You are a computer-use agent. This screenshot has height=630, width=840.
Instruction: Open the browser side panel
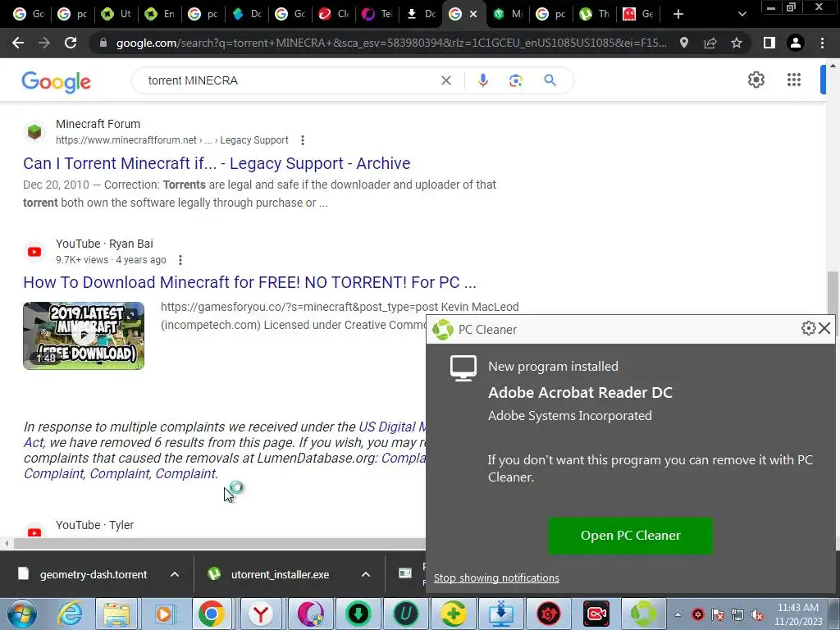(x=769, y=43)
